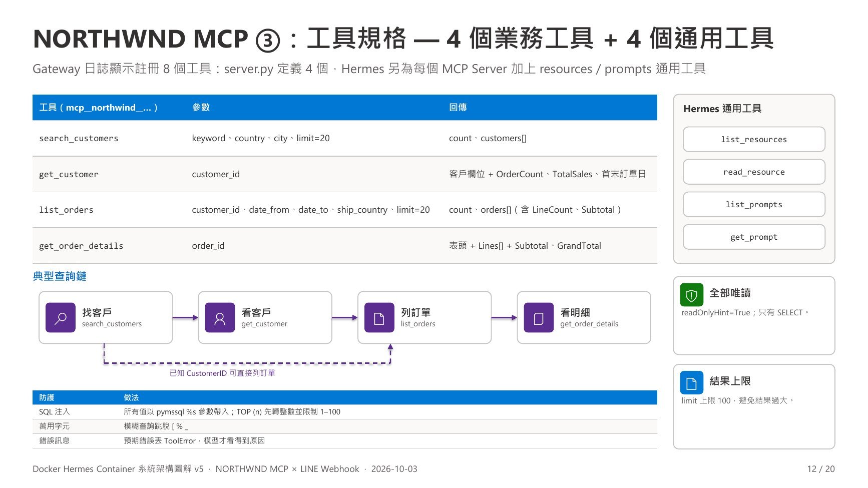Click the 典型查詢鏈 heading

tap(60, 276)
